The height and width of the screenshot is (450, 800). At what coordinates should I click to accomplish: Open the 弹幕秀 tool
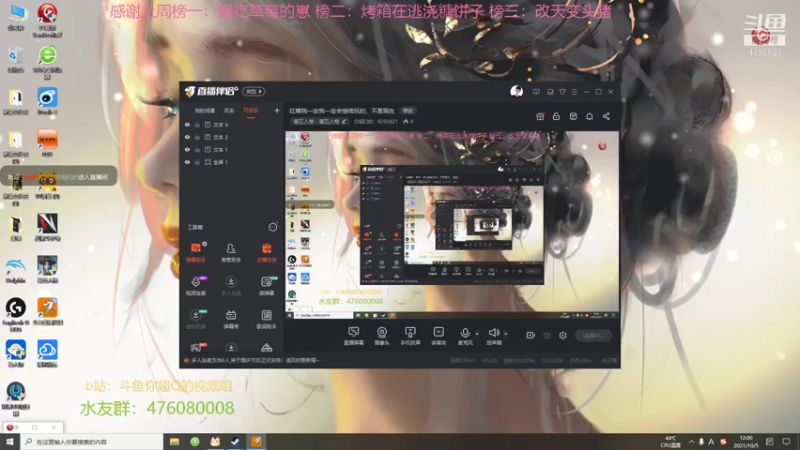click(x=231, y=319)
